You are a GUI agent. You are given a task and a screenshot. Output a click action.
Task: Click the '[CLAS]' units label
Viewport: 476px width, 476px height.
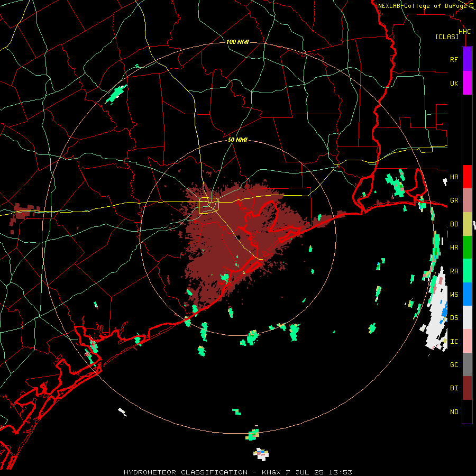click(x=447, y=36)
